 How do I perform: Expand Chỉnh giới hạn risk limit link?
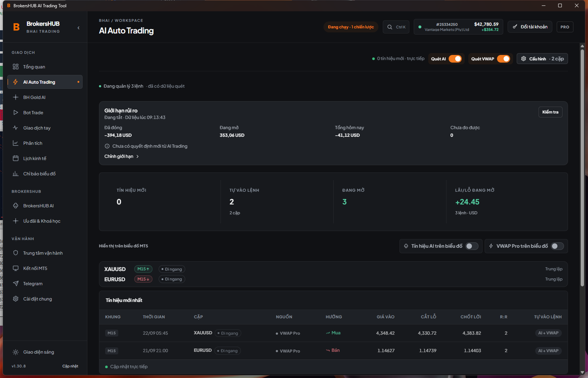(x=122, y=156)
